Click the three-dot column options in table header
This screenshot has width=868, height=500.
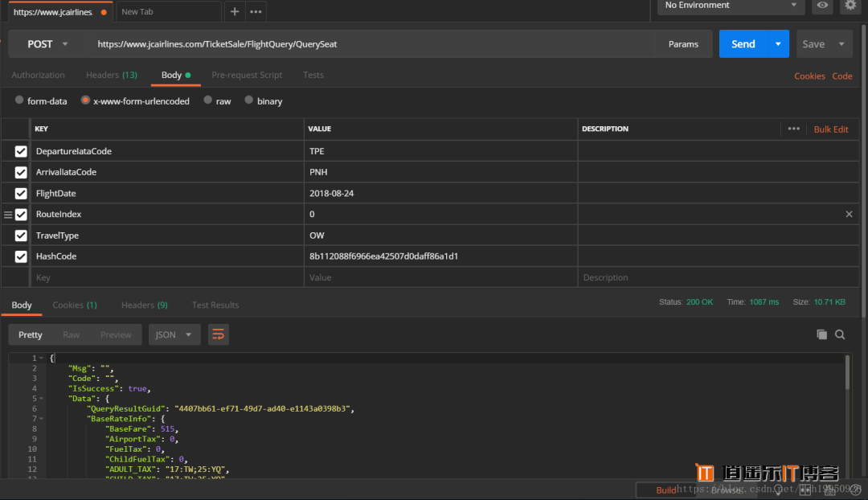(x=794, y=129)
